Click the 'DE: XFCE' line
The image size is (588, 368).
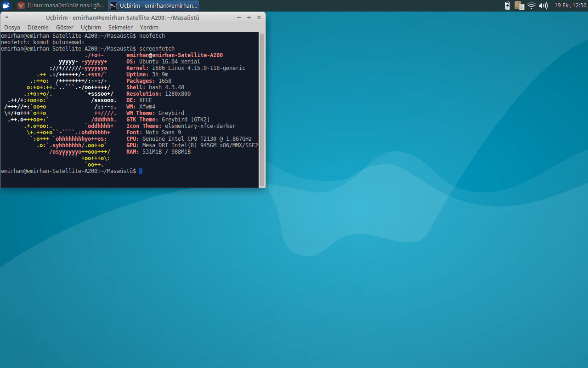pos(139,100)
